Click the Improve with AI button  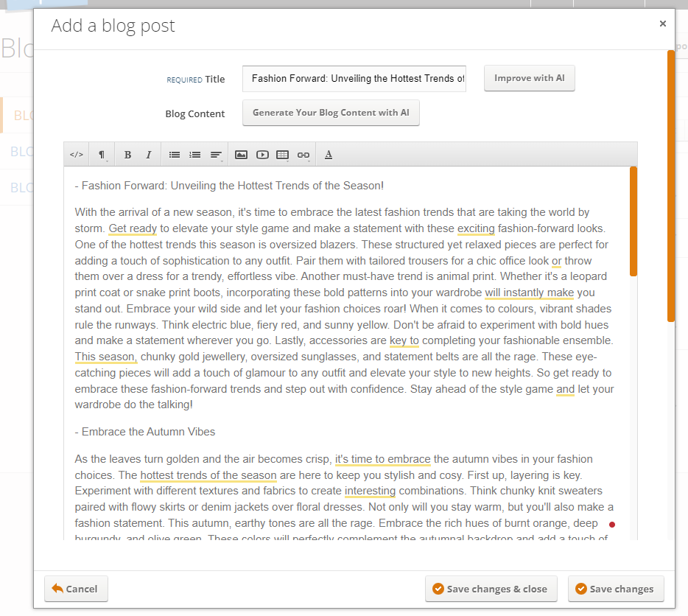pos(529,78)
